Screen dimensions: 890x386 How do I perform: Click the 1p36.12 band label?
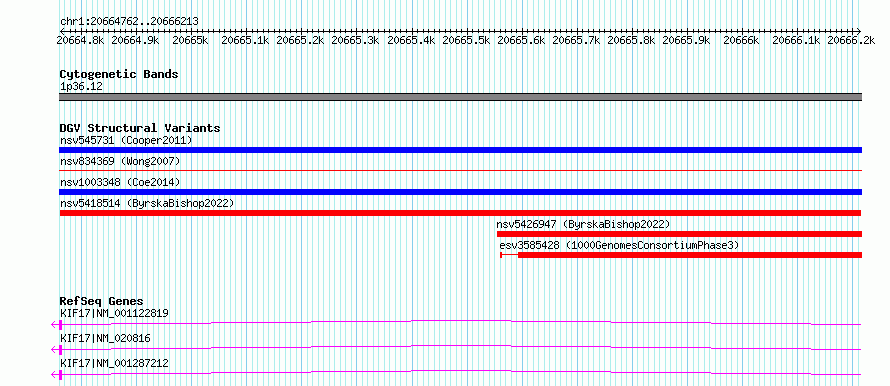point(81,86)
